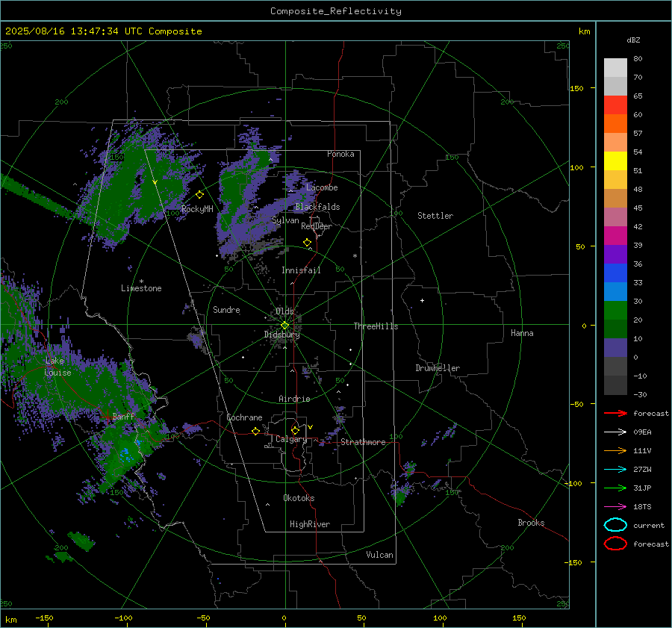Pick the purple 36-39 dBZ color swatch

[x=615, y=254]
